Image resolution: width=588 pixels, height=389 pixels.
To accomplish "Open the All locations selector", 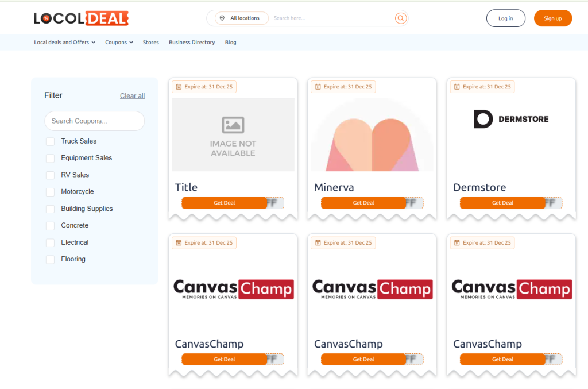I will click(241, 18).
